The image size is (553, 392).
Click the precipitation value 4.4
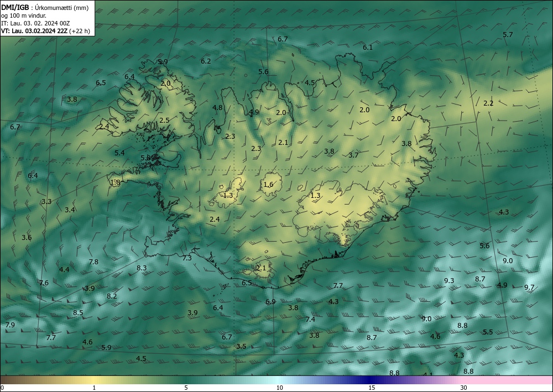coord(64,270)
